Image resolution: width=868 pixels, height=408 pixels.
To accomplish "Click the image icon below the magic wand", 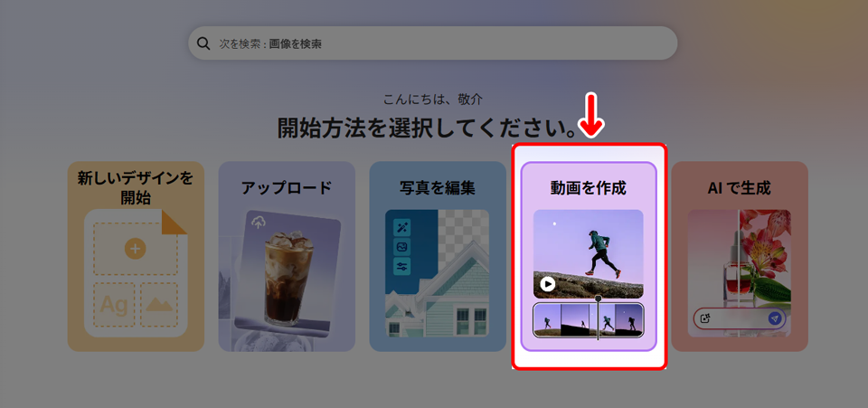I will [401, 246].
